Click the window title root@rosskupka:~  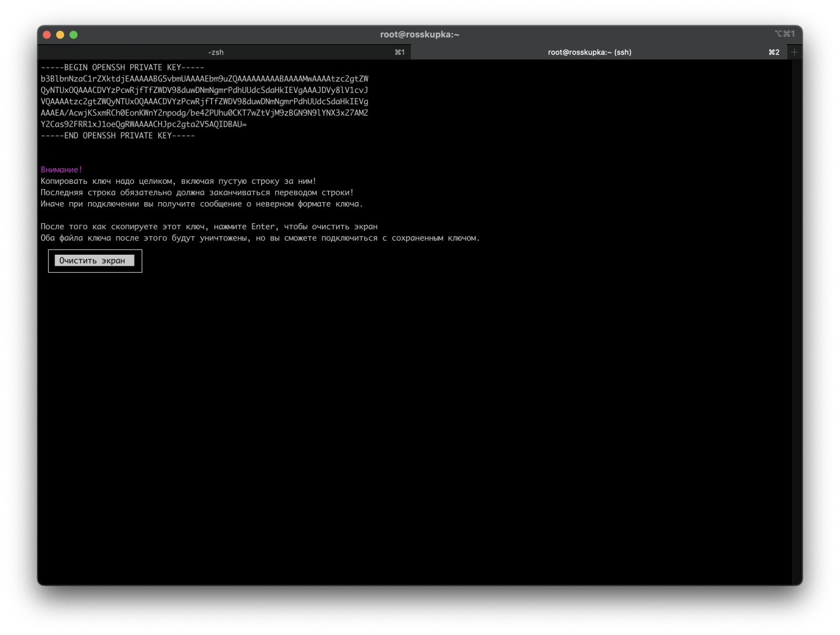[x=419, y=35]
